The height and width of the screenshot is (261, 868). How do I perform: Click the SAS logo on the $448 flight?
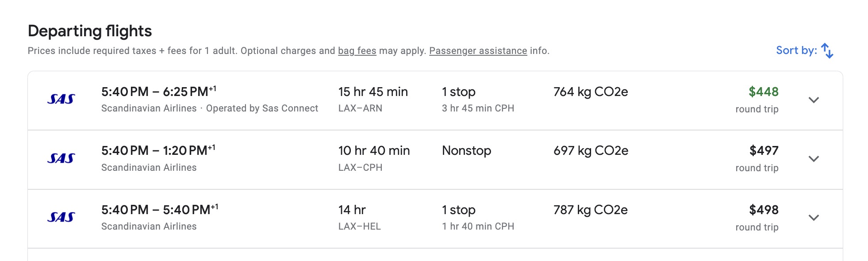[61, 99]
